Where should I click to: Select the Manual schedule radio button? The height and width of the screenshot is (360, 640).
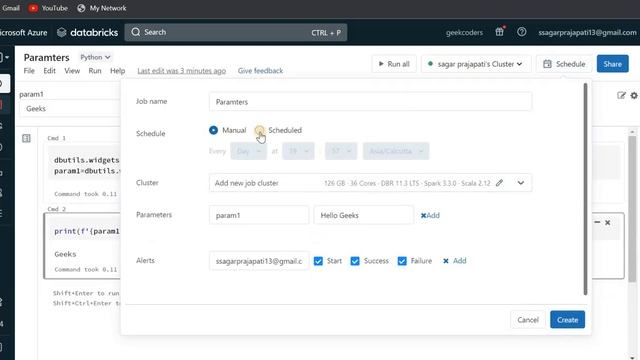[213, 130]
